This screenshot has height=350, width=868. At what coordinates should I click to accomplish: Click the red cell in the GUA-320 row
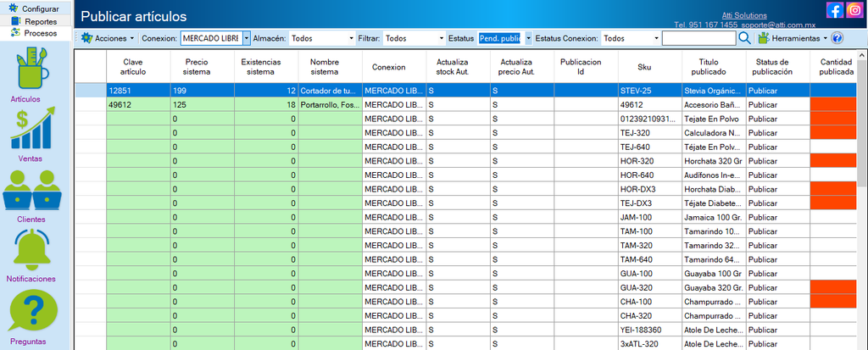pos(834,287)
